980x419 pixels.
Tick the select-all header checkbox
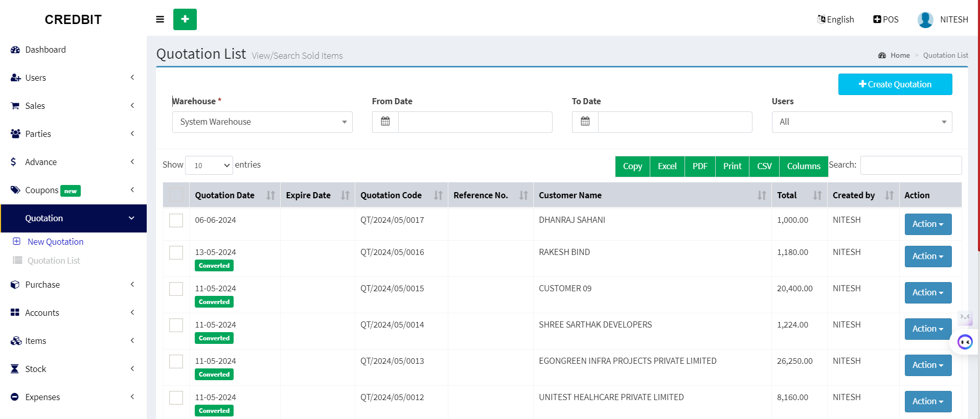176,195
